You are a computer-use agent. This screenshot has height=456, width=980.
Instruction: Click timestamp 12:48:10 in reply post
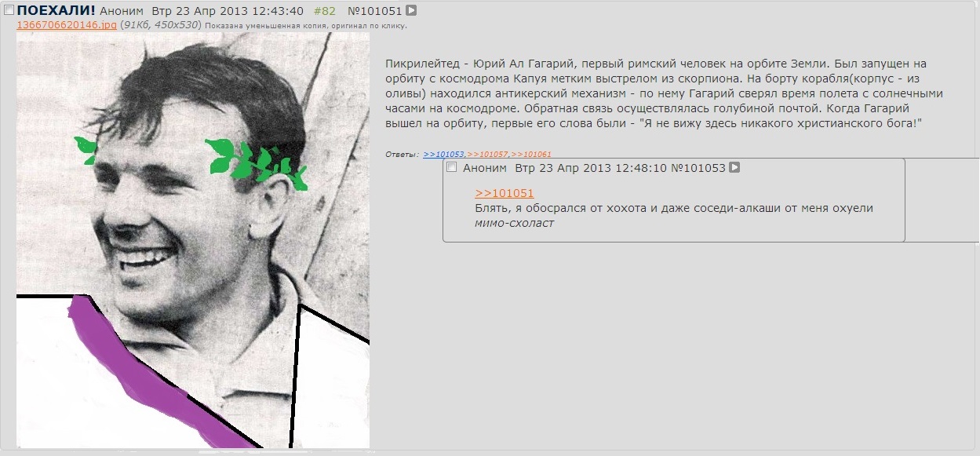click(x=640, y=167)
